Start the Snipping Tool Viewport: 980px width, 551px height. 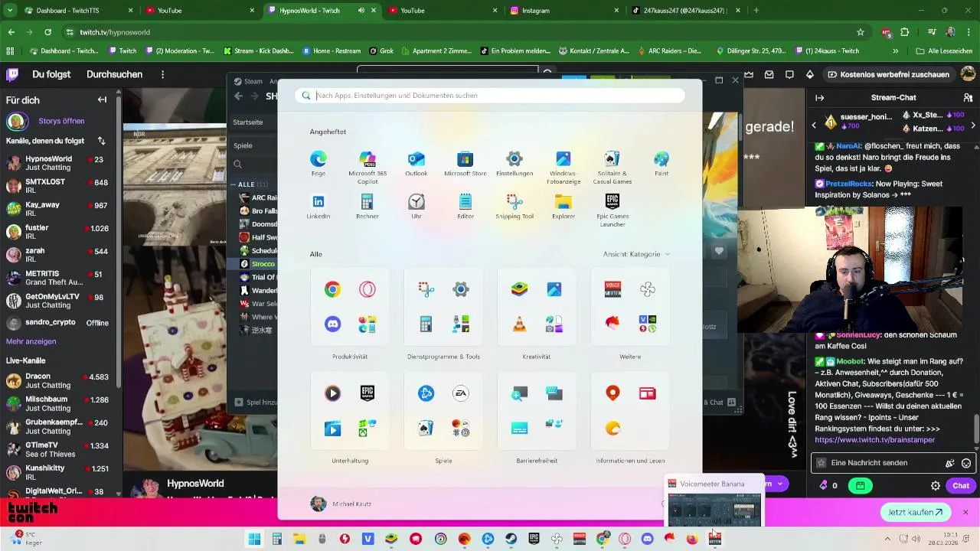514,207
